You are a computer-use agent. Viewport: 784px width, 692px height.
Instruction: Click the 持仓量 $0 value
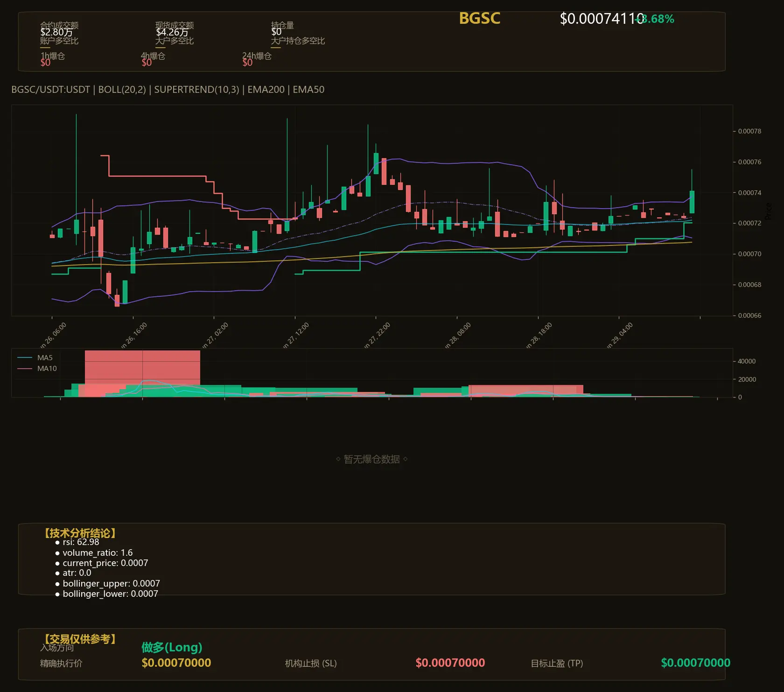point(276,32)
